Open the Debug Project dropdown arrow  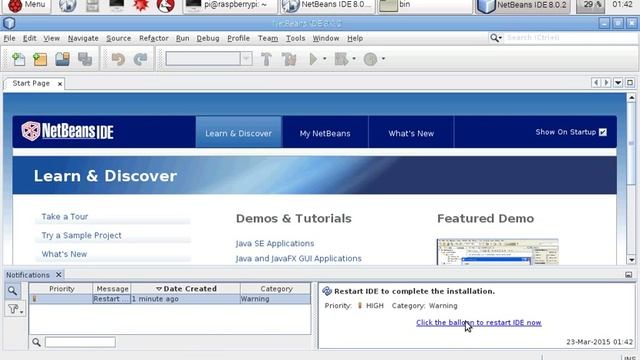coord(354,59)
